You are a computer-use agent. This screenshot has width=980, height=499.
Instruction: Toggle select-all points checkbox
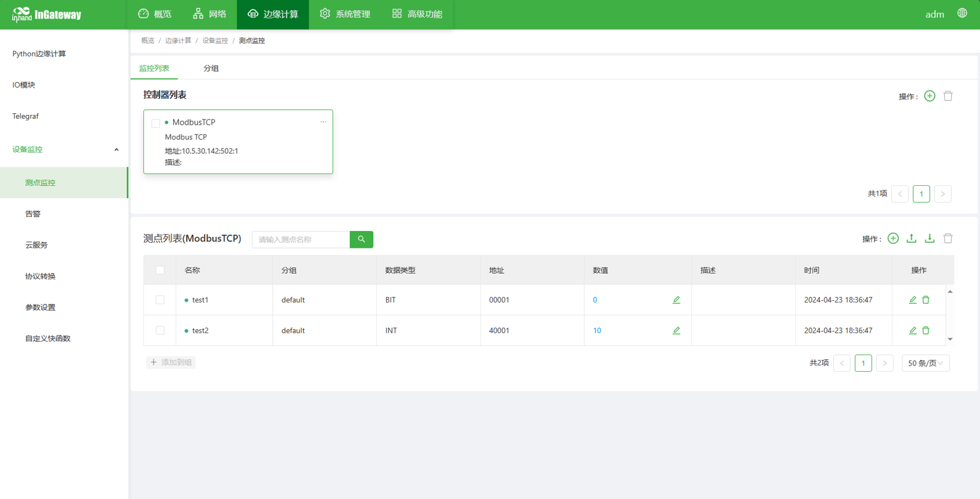[x=160, y=270]
